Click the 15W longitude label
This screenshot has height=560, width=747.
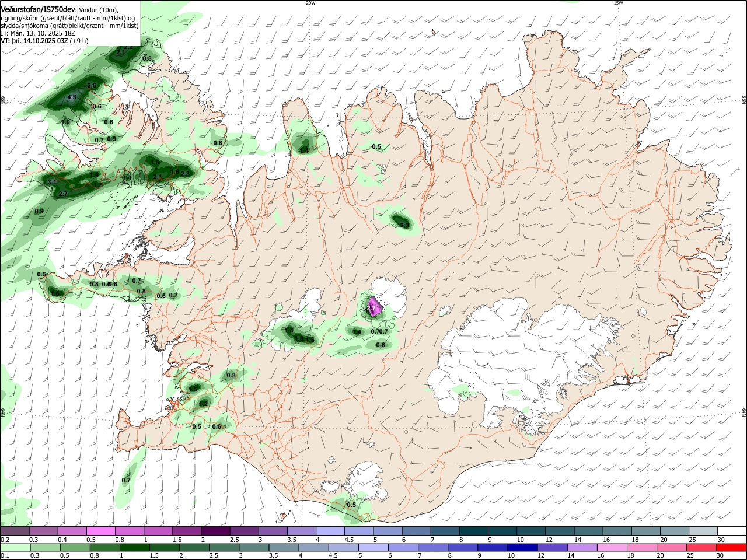coord(618,3)
